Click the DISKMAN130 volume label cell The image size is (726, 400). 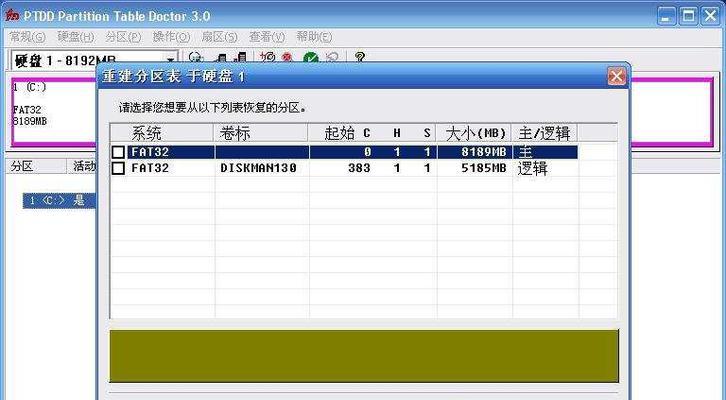[258, 168]
